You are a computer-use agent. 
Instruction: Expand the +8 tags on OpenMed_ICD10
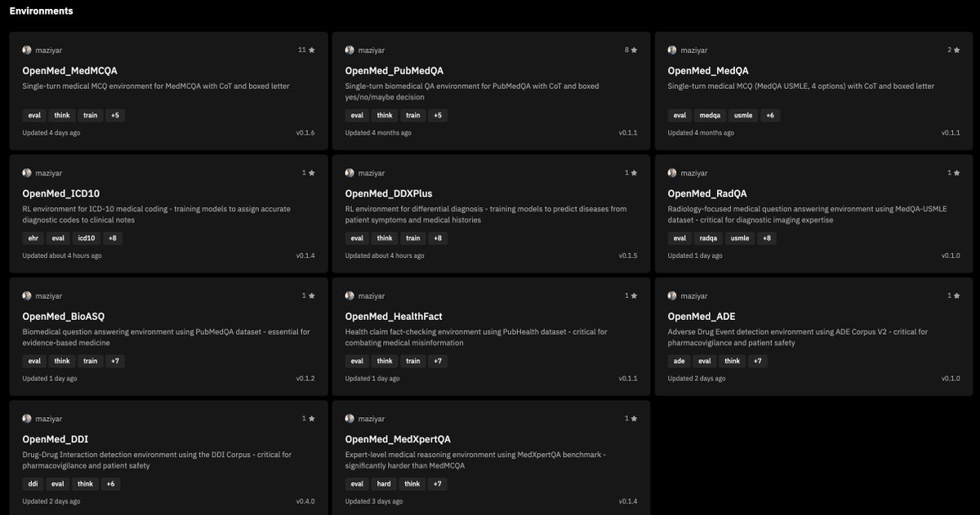pyautogui.click(x=113, y=238)
